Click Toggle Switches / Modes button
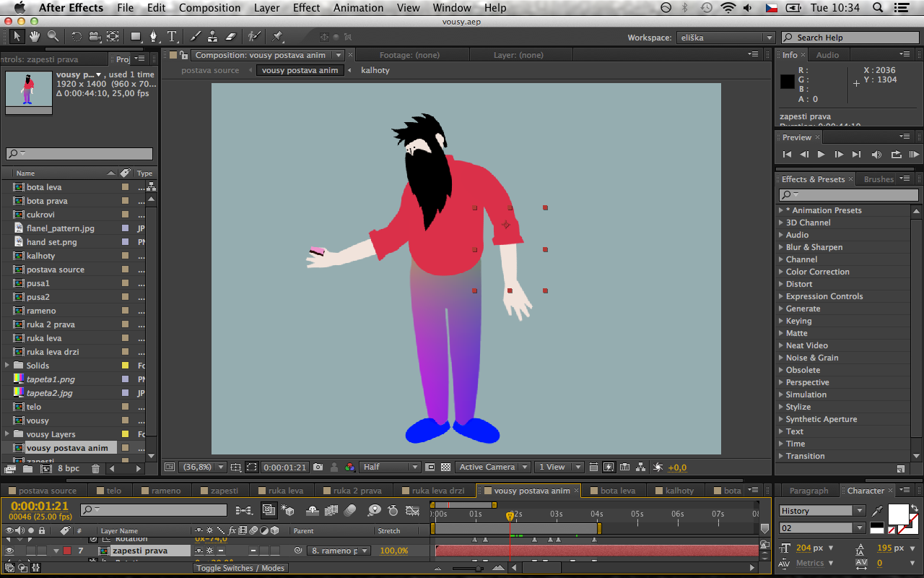 point(240,568)
